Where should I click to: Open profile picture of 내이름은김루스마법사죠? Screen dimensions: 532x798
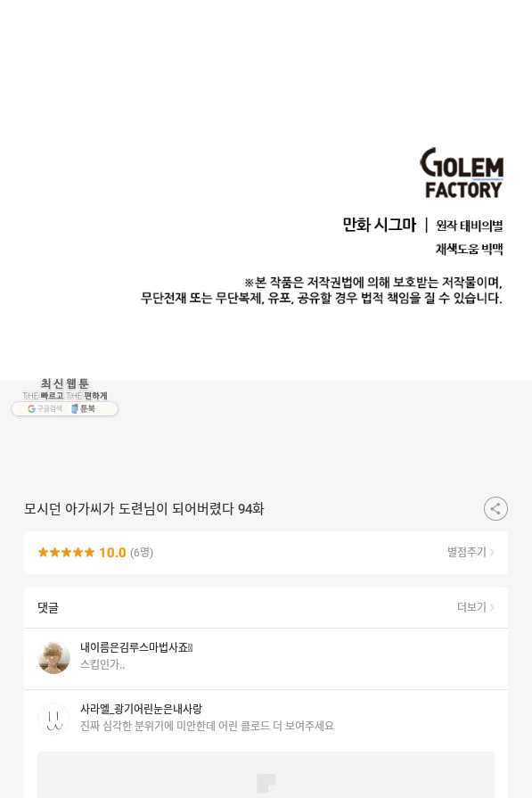pos(53,658)
